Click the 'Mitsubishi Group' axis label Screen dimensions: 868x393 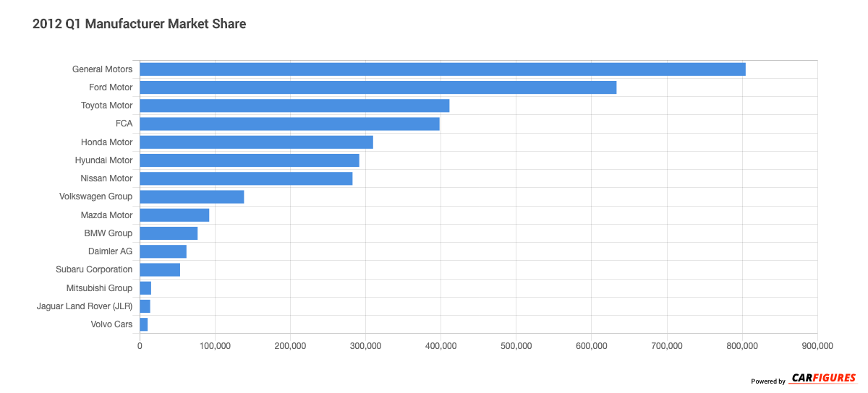click(100, 288)
